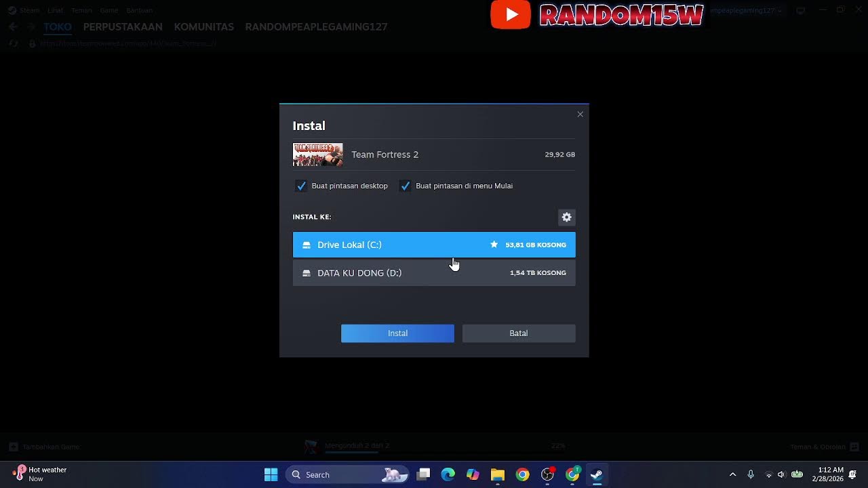868x488 pixels.
Task: Open the notification bell icon
Action: coord(852,474)
